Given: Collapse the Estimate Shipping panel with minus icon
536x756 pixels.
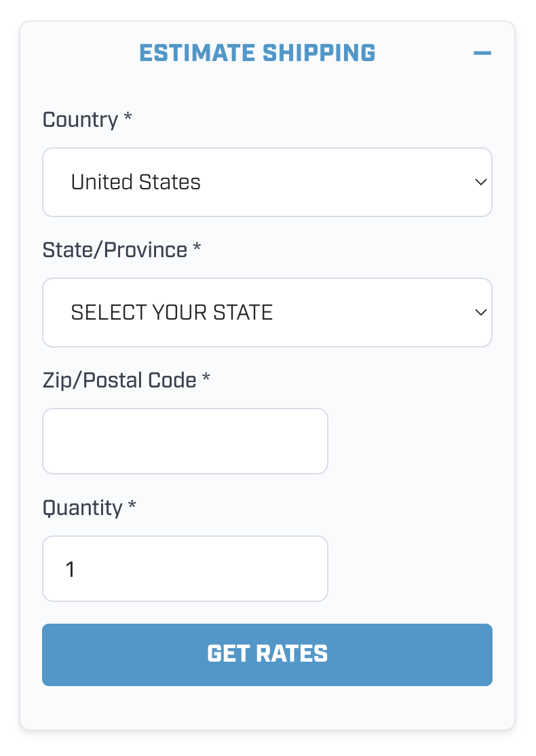Looking at the screenshot, I should click(x=482, y=53).
